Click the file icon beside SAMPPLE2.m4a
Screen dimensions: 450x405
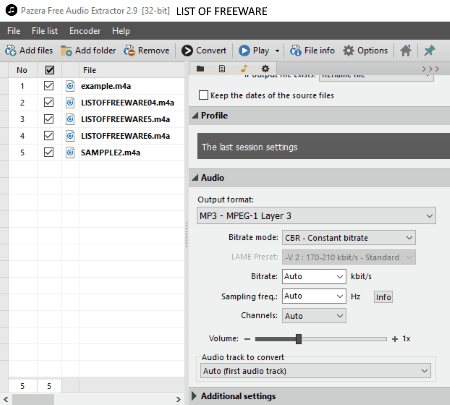[x=70, y=152]
